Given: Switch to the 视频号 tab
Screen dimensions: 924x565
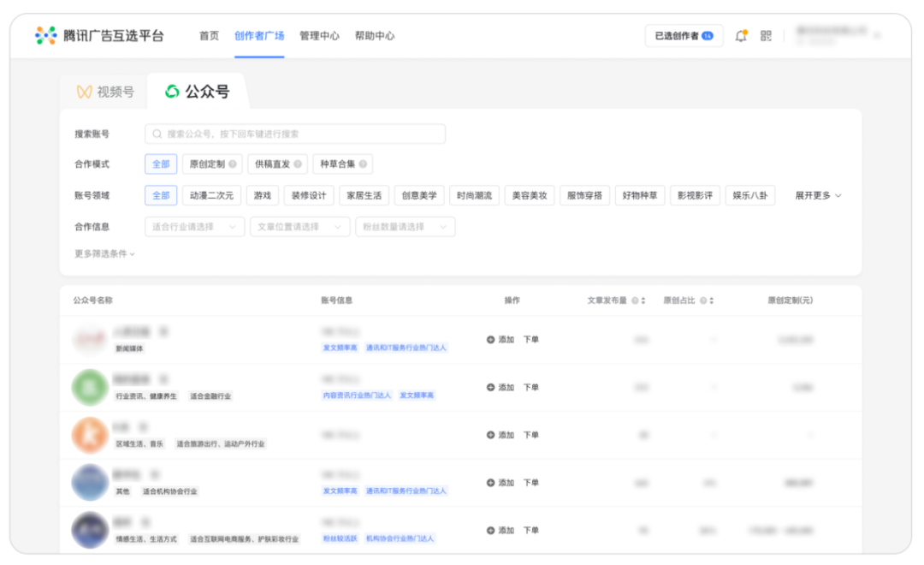Looking at the screenshot, I should click(105, 92).
